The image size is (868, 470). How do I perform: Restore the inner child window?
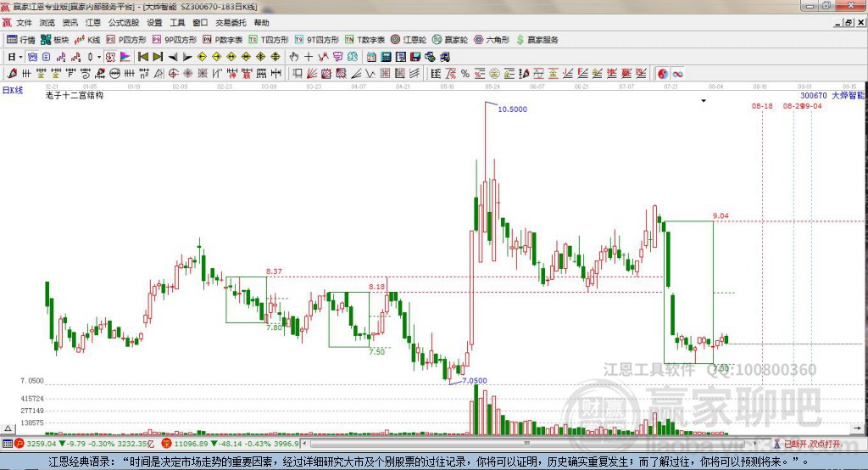point(849,23)
